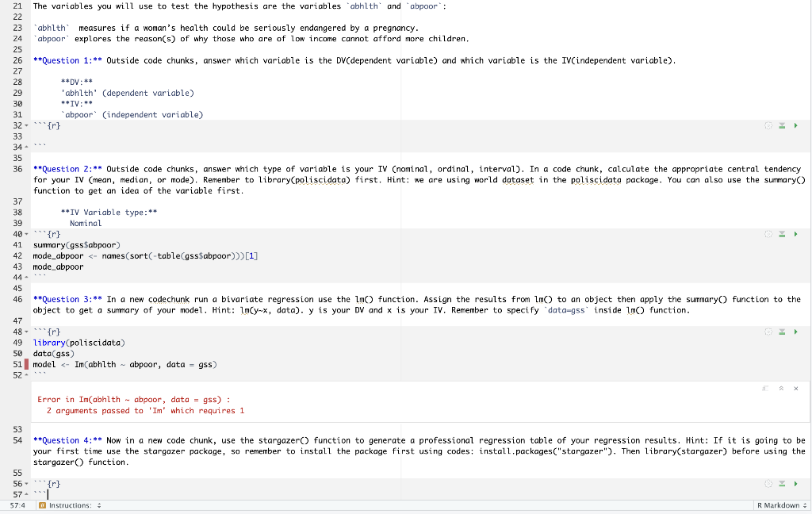Screen dimensions: 812x514
Task: Click run-all-previous-chunks icon on the mode_abpoor chunk
Action: [782, 234]
